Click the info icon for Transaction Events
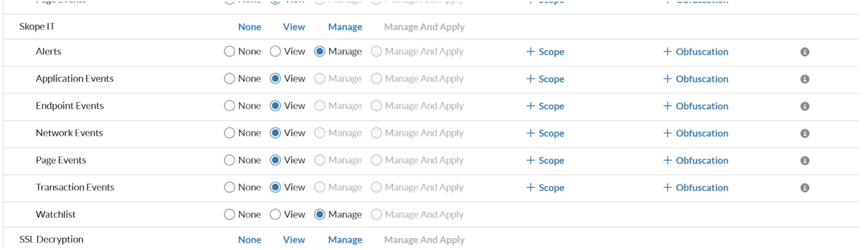 point(804,187)
